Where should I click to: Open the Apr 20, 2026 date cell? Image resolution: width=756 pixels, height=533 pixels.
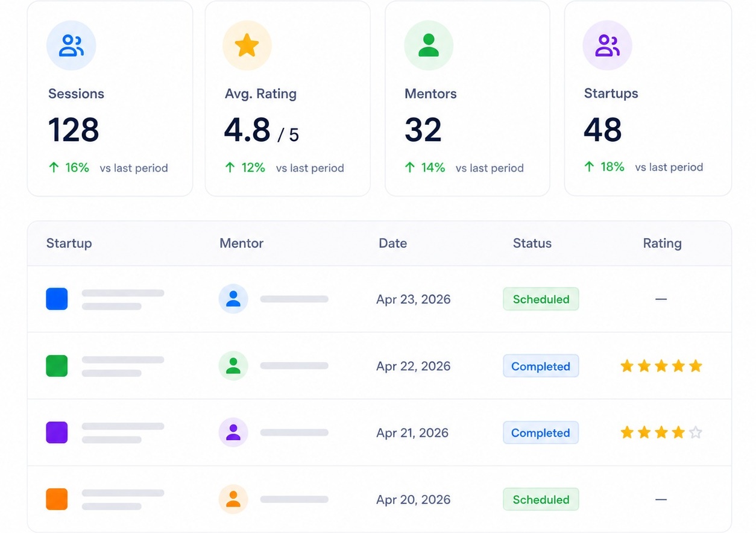(x=413, y=499)
